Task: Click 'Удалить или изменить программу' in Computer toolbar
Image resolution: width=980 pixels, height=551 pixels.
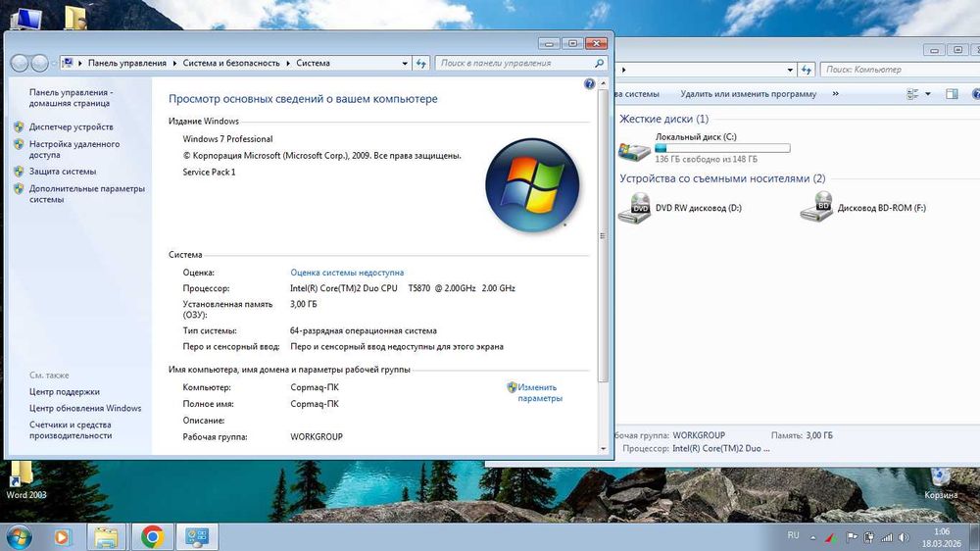Action: click(x=748, y=94)
